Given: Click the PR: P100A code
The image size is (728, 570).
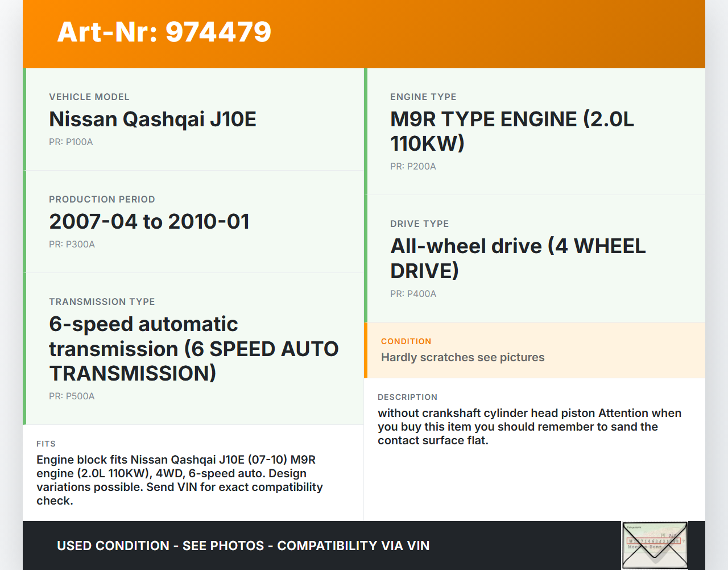Looking at the screenshot, I should [x=71, y=142].
